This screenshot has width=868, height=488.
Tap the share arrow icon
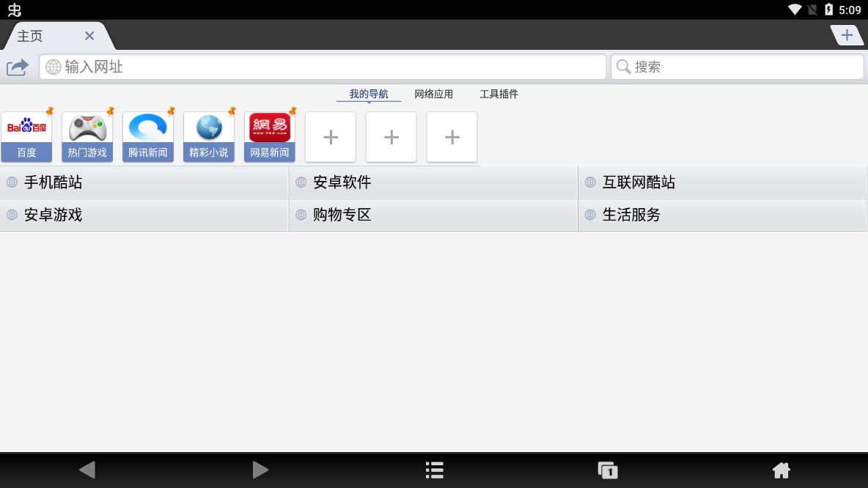point(18,67)
